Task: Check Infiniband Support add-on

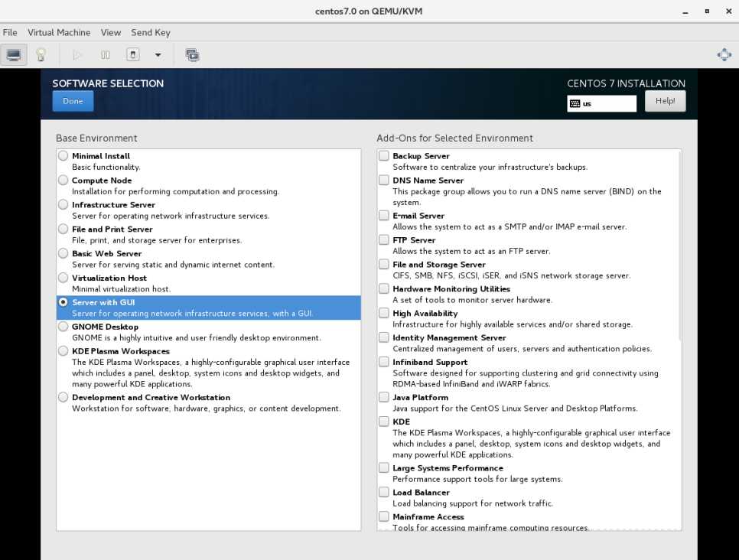Action: pyautogui.click(x=384, y=362)
